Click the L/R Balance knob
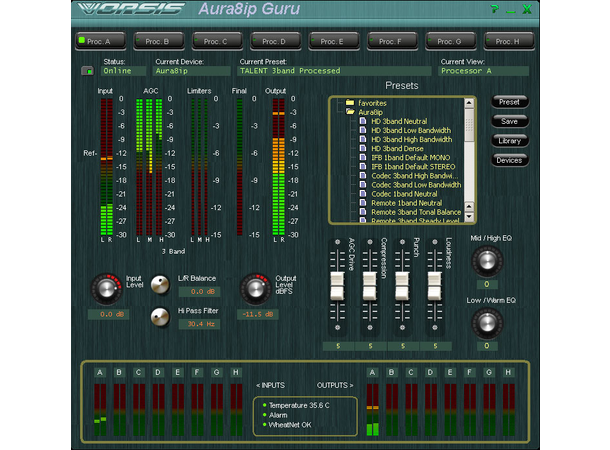Image resolution: width=610 pixels, height=450 pixels. 160,285
